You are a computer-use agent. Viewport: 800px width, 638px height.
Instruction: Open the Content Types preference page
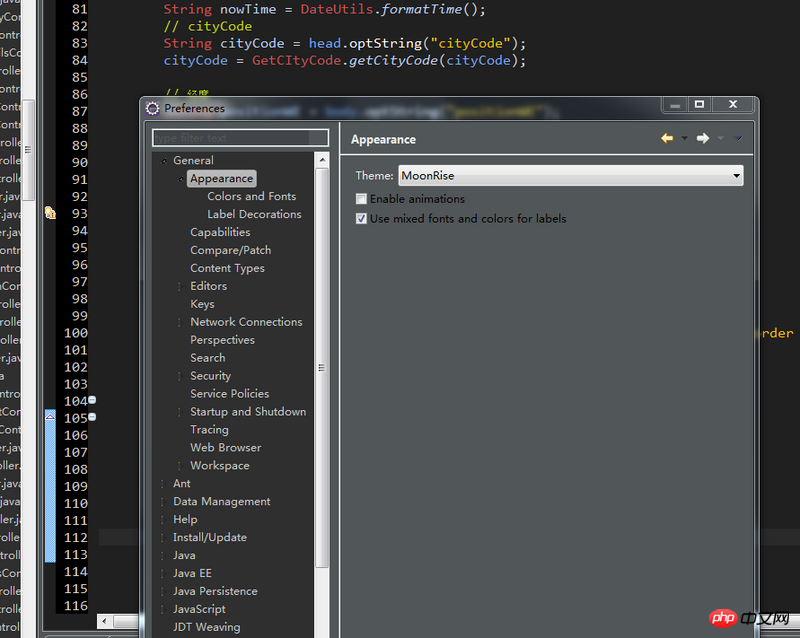click(x=228, y=268)
